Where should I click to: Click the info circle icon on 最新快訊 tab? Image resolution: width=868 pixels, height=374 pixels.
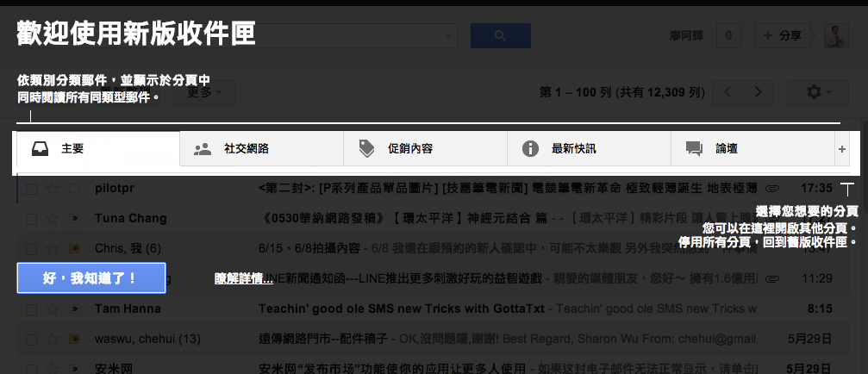tap(530, 149)
